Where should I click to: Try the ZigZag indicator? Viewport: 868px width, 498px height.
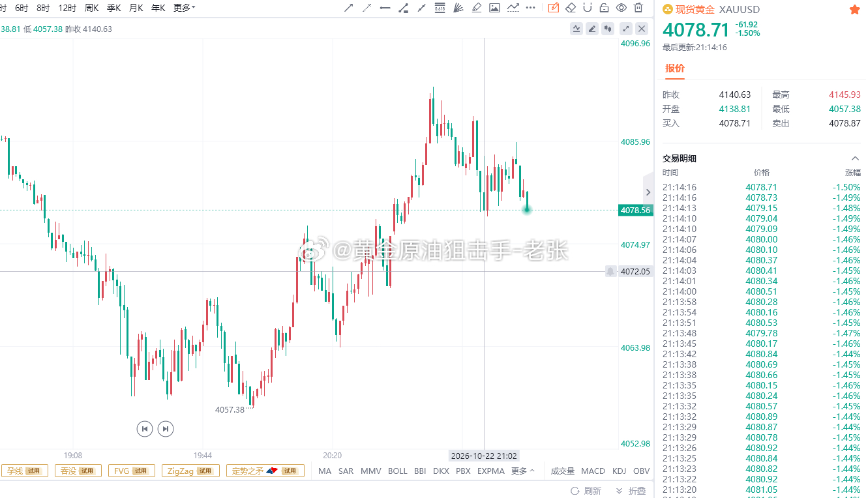pyautogui.click(x=190, y=471)
